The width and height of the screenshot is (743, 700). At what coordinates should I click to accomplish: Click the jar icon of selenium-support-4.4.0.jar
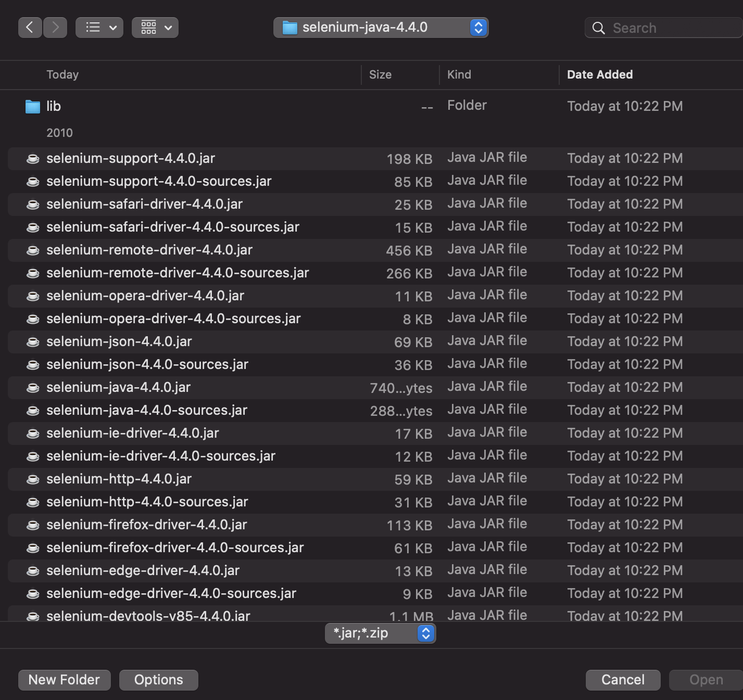click(33, 159)
